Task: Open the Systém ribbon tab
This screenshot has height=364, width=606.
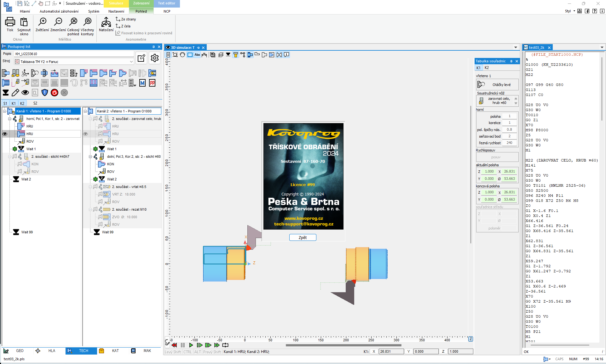Action: (x=94, y=11)
